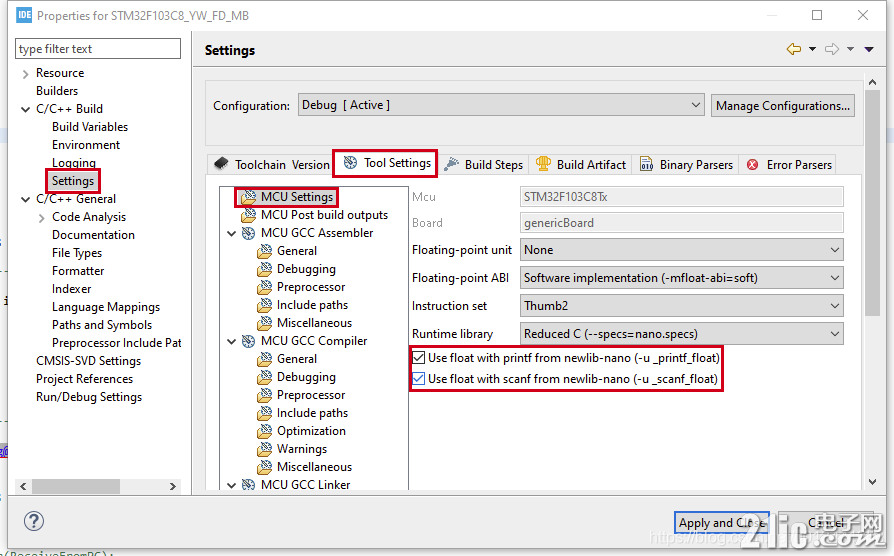Expand the Resource tree node
894x556 pixels.
25,74
